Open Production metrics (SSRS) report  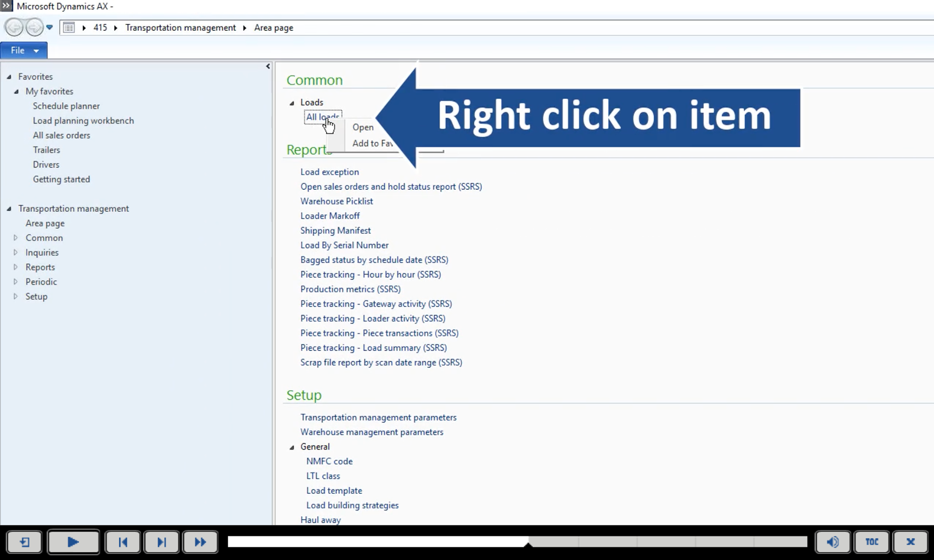pyautogui.click(x=350, y=289)
